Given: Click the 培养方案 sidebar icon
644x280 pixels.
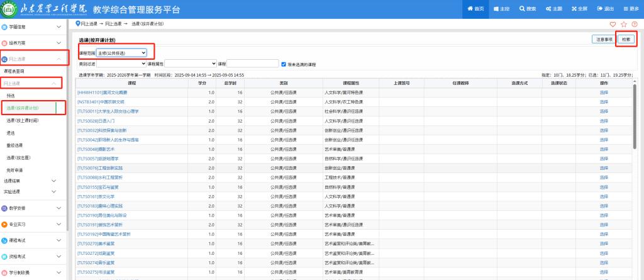Looking at the screenshot, I should pyautogui.click(x=4, y=43).
